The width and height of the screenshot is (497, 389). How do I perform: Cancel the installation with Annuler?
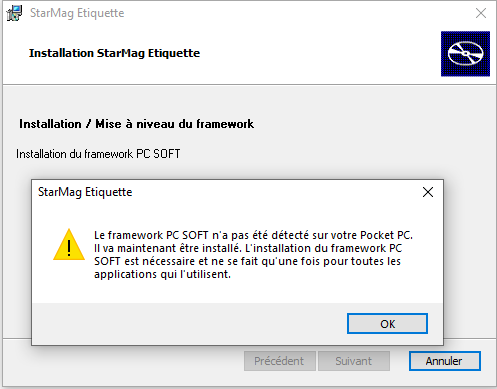[445, 361]
